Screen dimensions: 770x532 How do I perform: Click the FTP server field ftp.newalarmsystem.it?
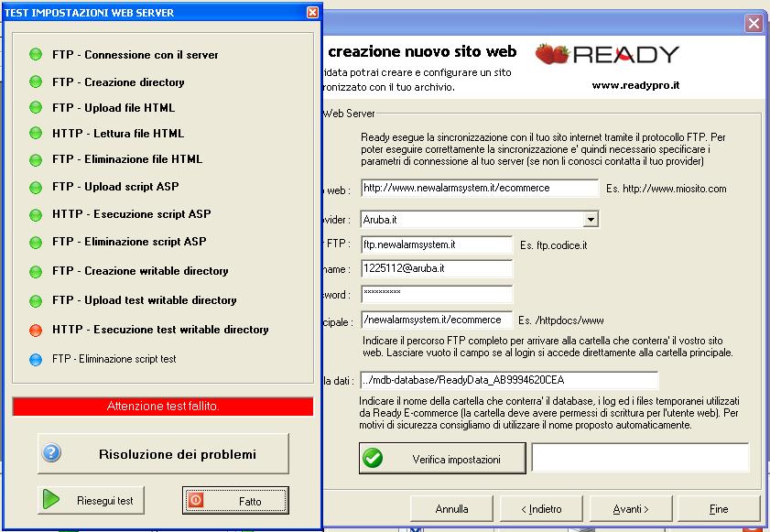pyautogui.click(x=437, y=244)
